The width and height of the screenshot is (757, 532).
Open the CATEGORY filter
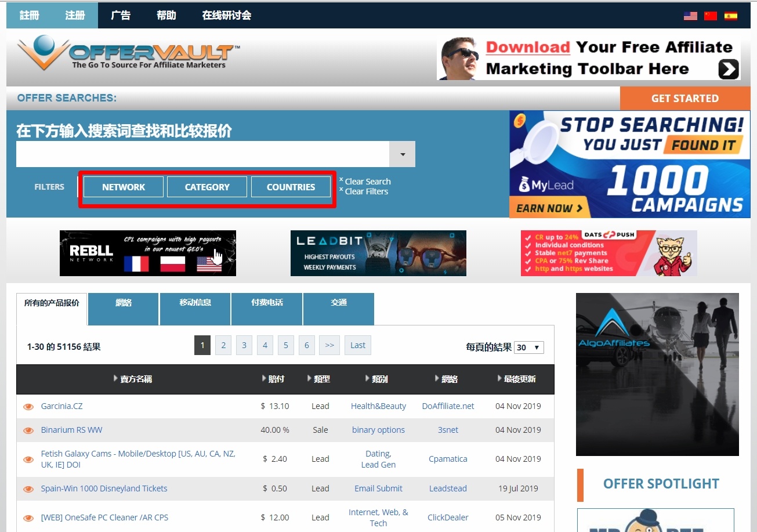[x=207, y=187]
